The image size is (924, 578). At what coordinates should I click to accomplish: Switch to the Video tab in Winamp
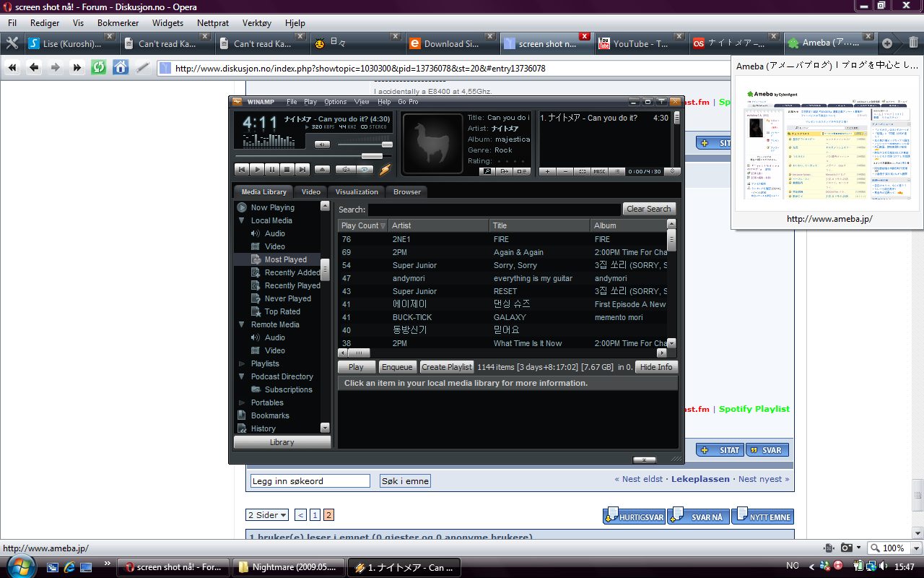point(311,191)
